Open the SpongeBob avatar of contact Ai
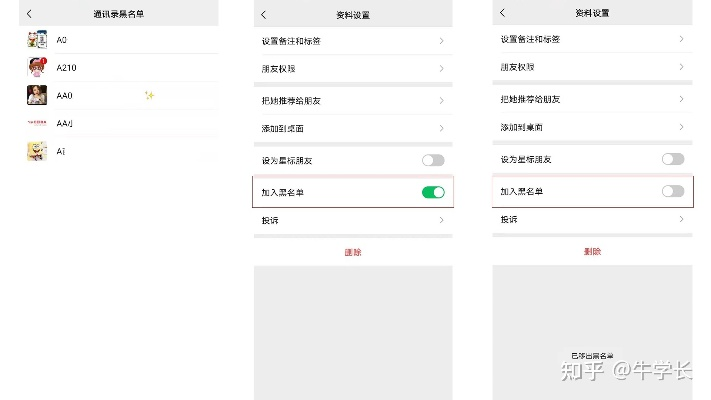 click(x=37, y=151)
